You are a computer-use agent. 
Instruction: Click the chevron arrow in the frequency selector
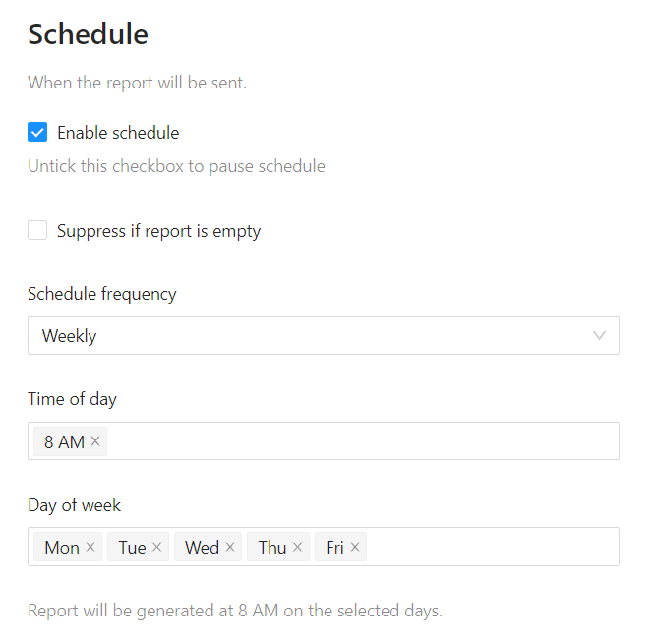(600, 335)
